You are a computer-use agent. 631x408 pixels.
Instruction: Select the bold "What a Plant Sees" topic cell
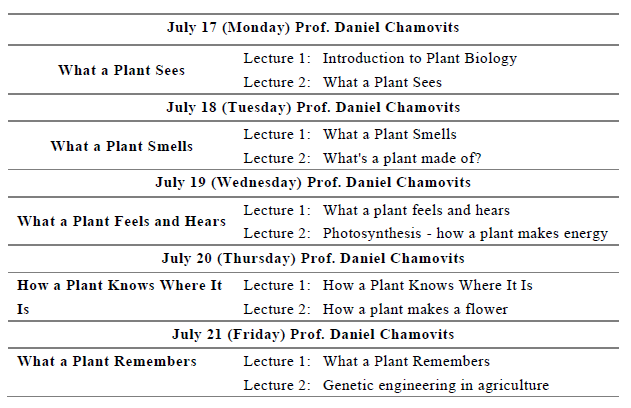(x=121, y=70)
